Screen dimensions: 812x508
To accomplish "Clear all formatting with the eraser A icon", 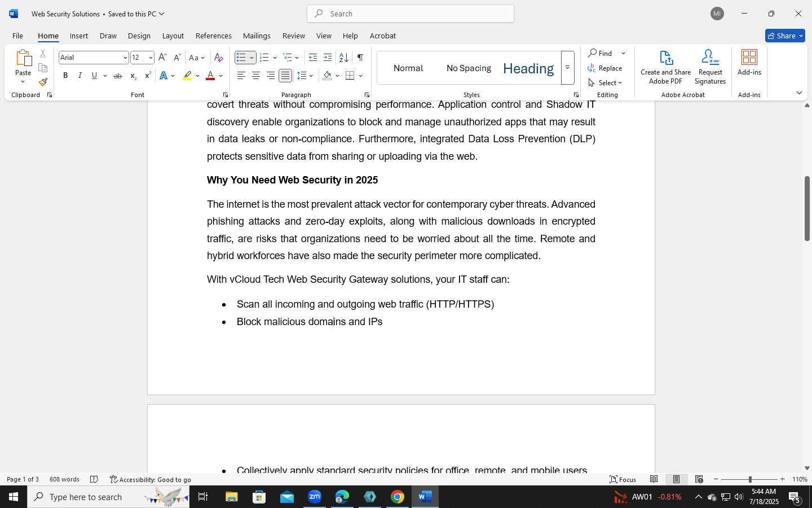I will (219, 58).
